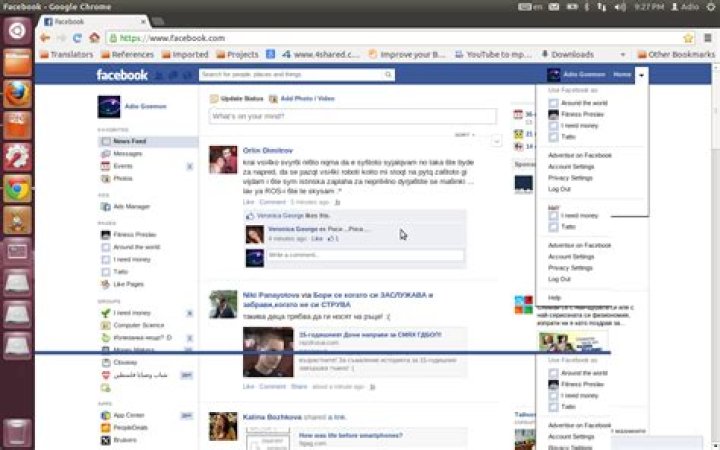Open the notifications globe icon in the blue bar
Screen dimensions: 720x450
[x=187, y=75]
